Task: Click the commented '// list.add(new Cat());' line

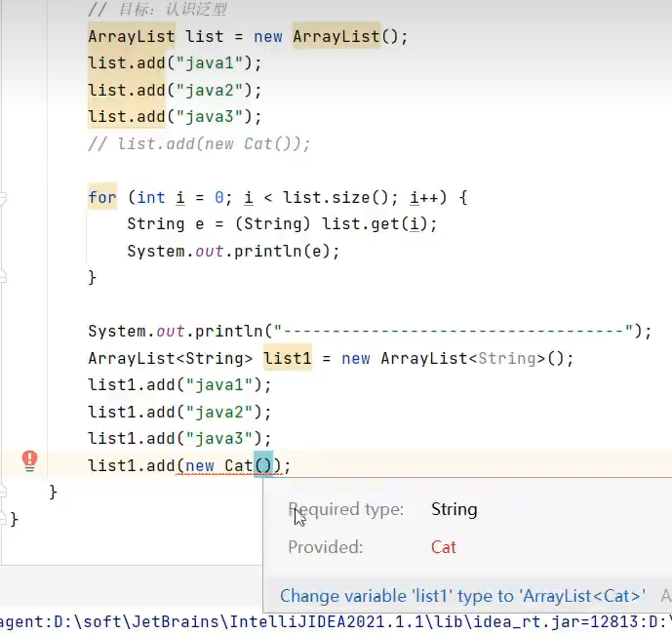Action: point(199,144)
